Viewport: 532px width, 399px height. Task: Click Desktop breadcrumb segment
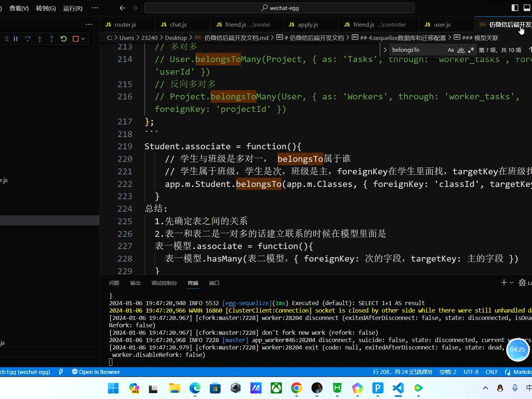click(176, 38)
